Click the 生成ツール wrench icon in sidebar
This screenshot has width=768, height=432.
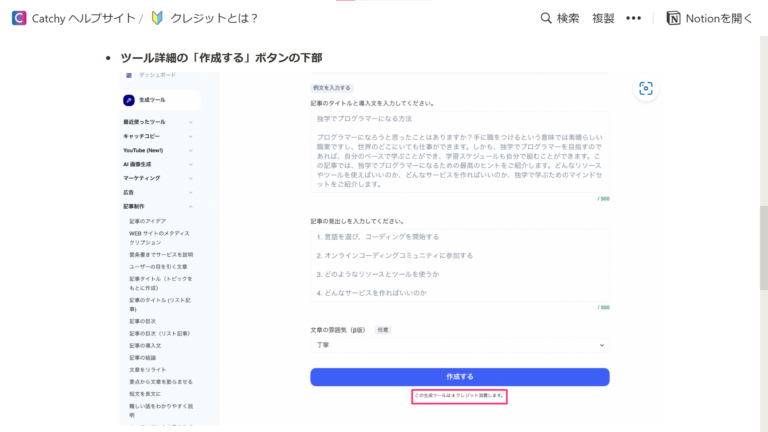point(129,100)
